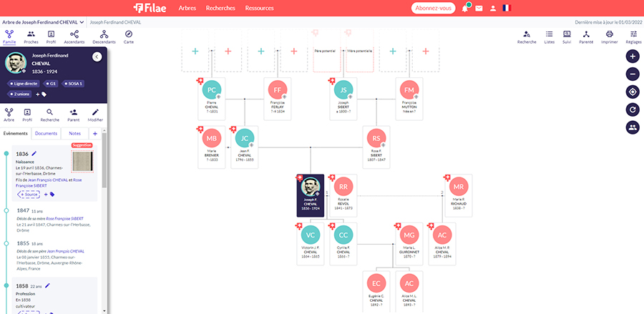The image size is (644, 314).
Task: Click the Abonnez-vous button
Action: [434, 9]
